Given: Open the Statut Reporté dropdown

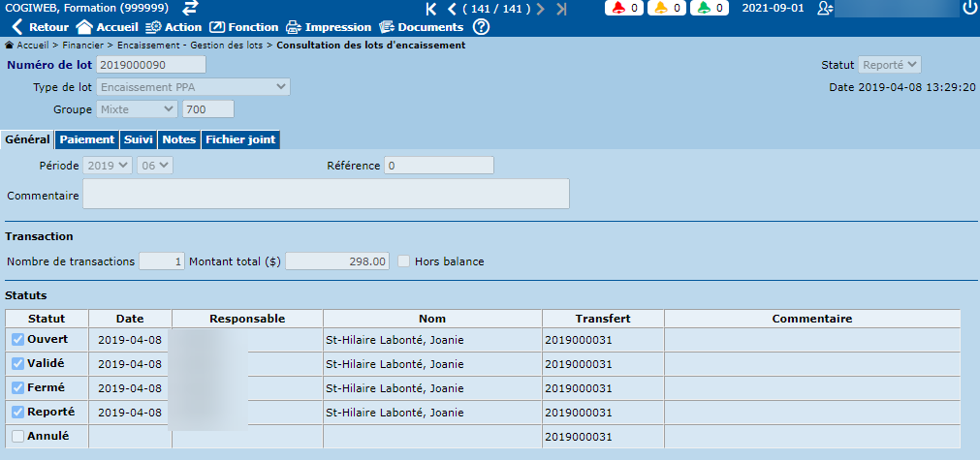Looking at the screenshot, I should 889,65.
